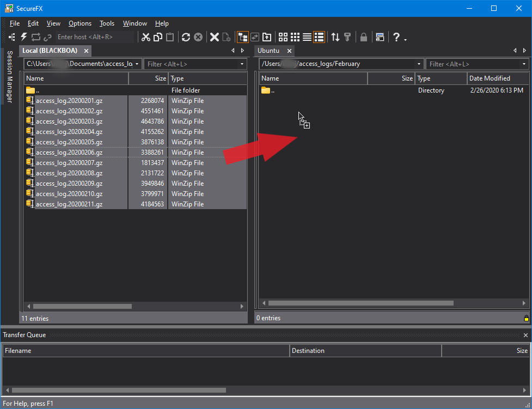Expand the local Filter dropdown
Image resolution: width=532 pixels, height=409 pixels.
pos(242,64)
